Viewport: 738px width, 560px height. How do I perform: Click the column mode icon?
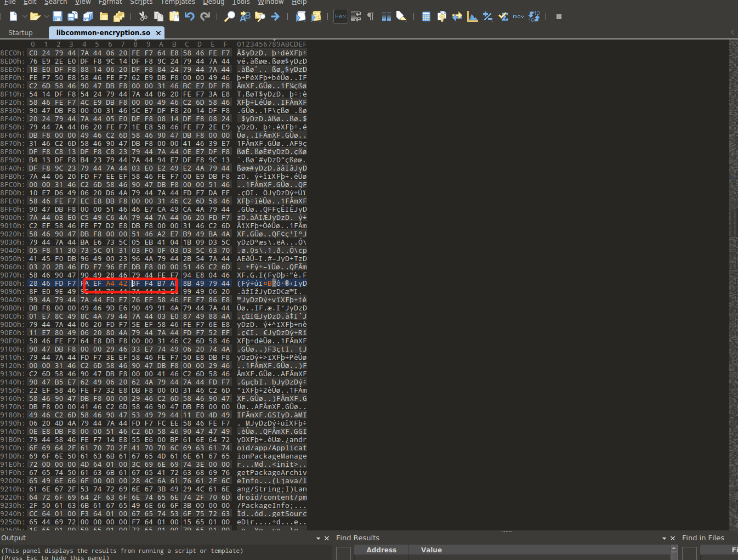387,16
